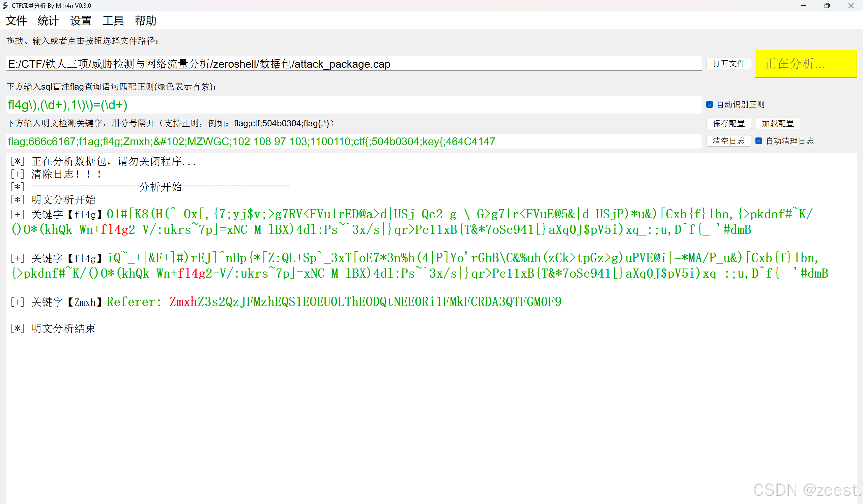Open the 设置 menu

point(81,21)
